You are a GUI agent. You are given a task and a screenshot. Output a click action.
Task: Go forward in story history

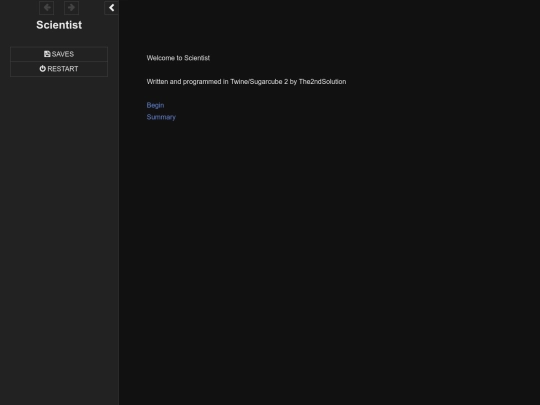click(x=72, y=8)
